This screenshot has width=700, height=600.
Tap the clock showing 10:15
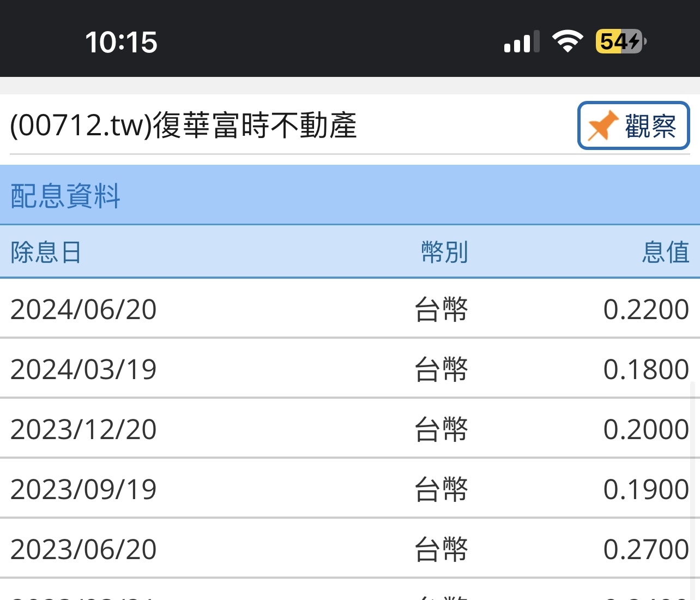[x=121, y=41]
